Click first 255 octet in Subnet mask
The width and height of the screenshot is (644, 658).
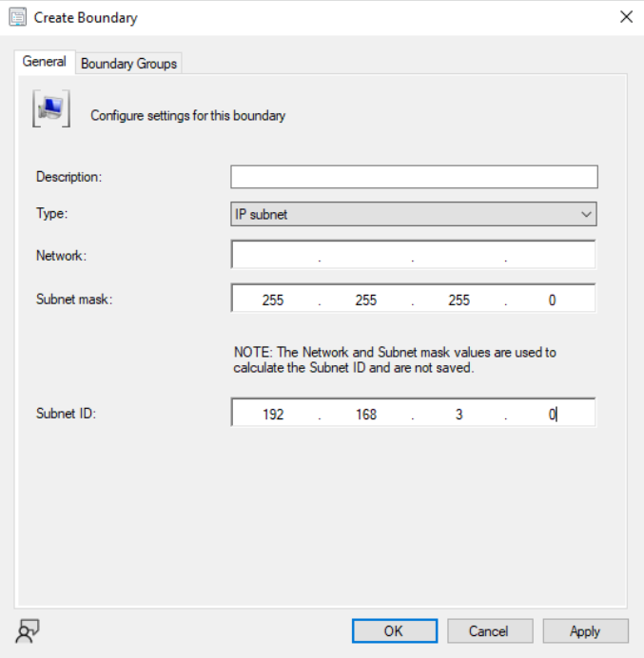274,300
